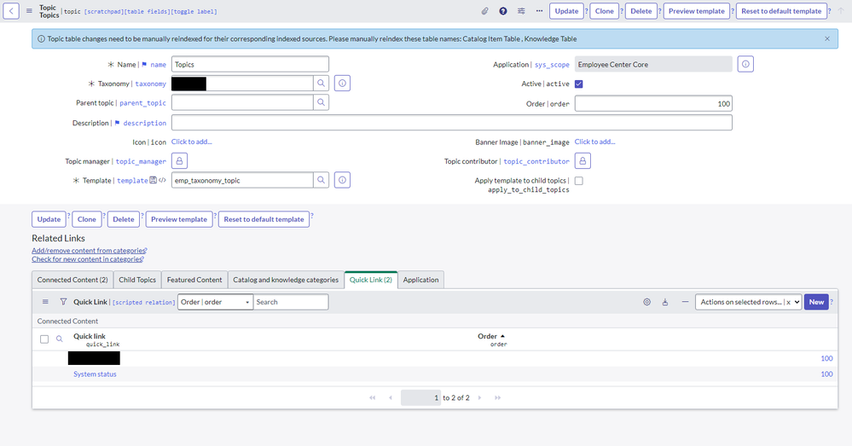Show Application scope info icon

coord(746,64)
